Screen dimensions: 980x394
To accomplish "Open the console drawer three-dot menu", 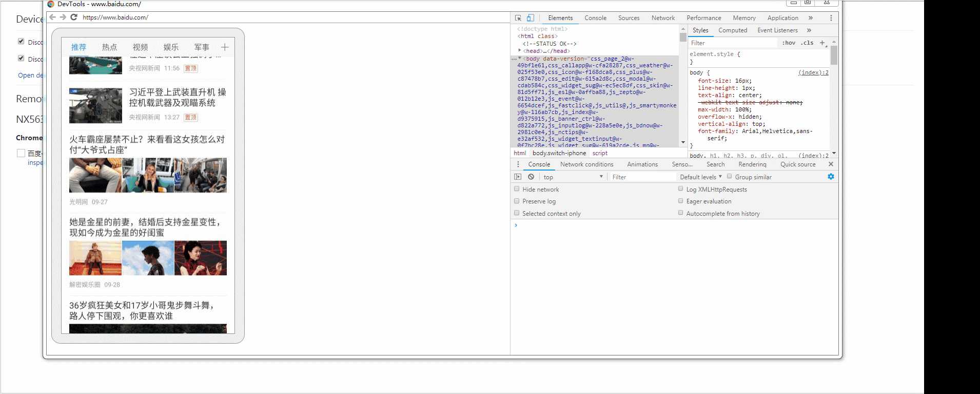I will (518, 164).
